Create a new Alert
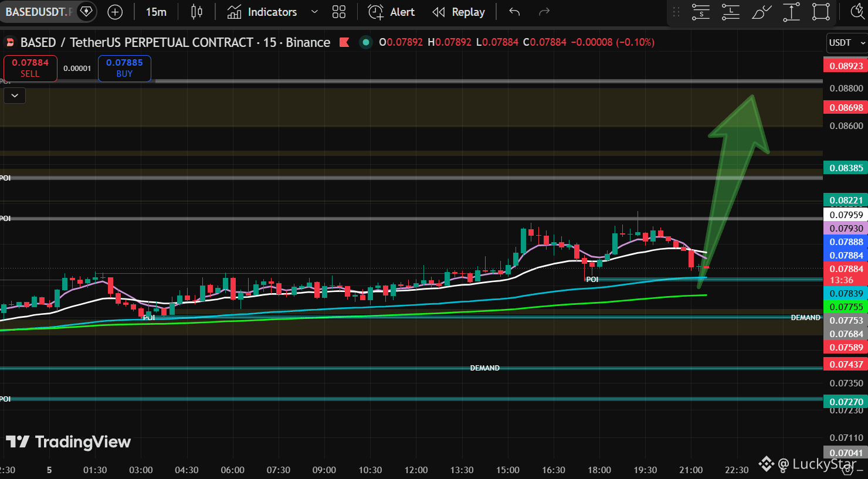 pyautogui.click(x=391, y=12)
